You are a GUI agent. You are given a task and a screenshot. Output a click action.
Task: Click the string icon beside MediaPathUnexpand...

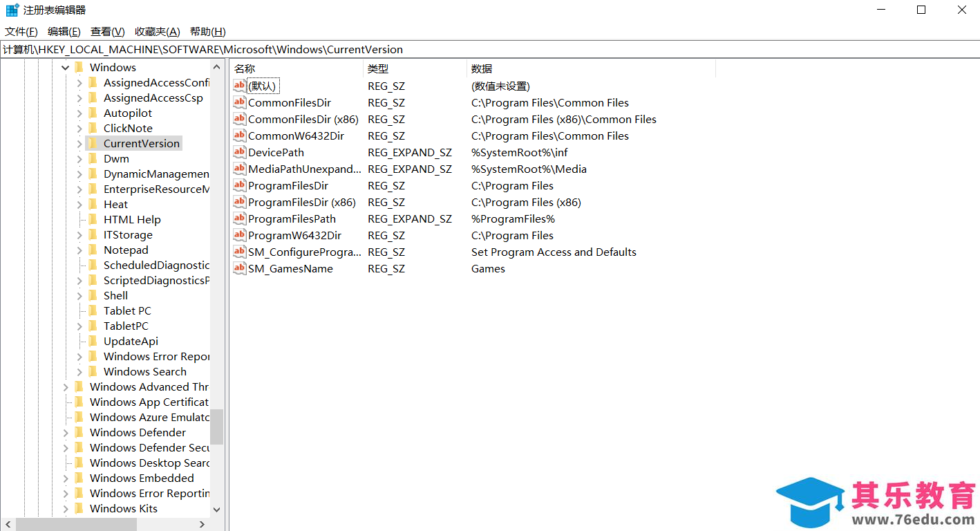tap(239, 169)
